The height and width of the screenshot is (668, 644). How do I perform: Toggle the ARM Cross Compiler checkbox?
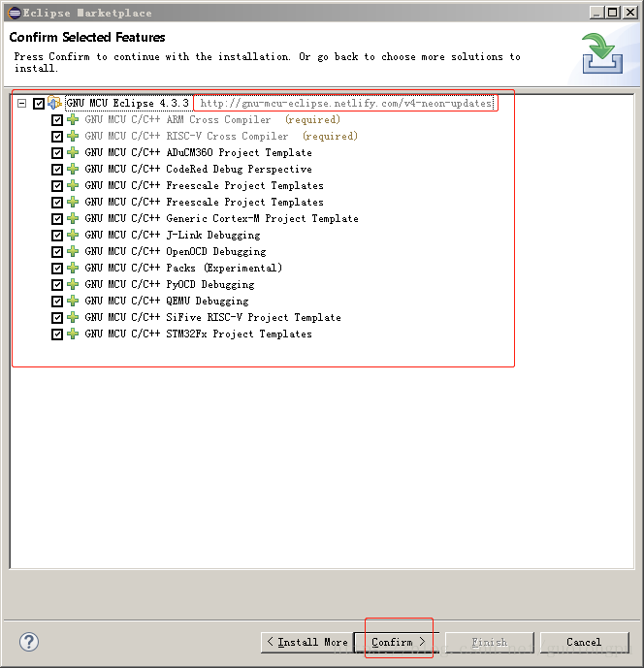(x=56, y=120)
